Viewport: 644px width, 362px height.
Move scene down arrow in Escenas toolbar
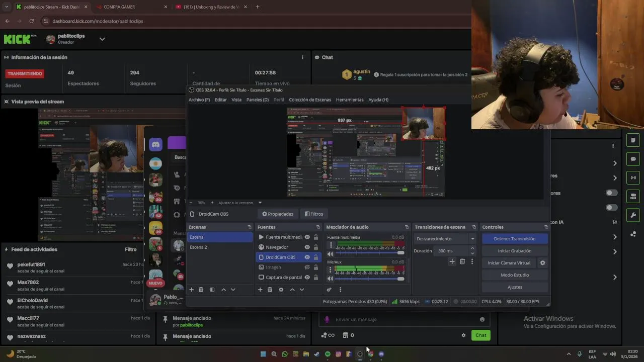(233, 290)
